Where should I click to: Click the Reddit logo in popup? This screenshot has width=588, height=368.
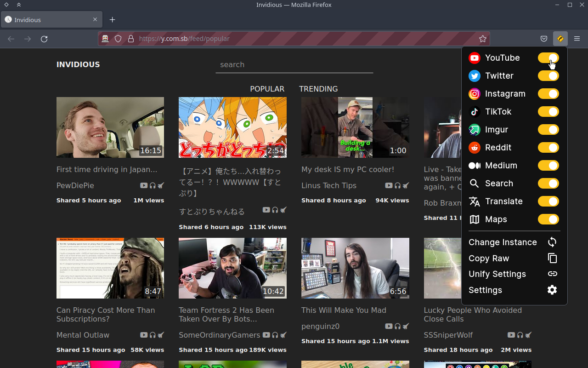[x=475, y=148]
